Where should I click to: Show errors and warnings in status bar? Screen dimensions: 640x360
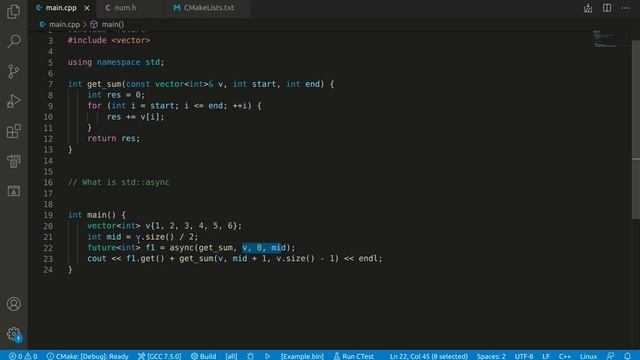point(23,356)
